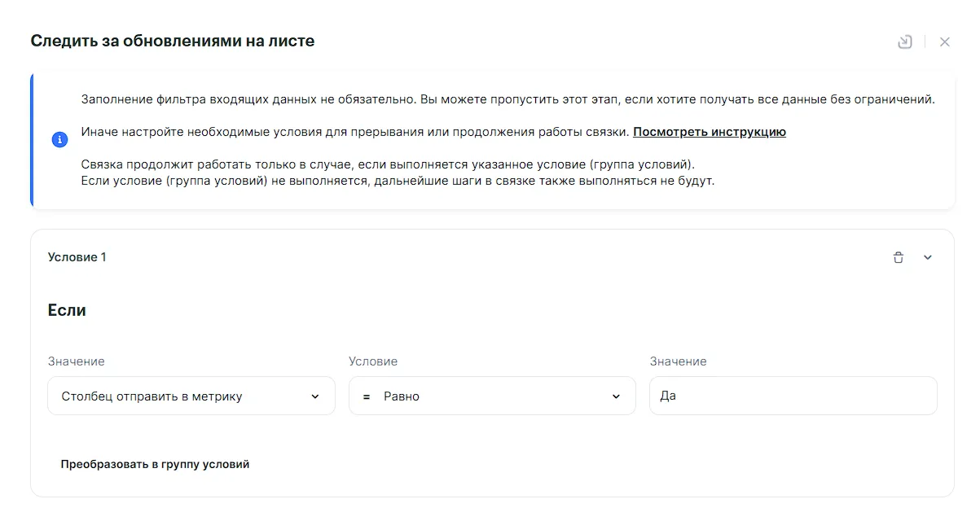Collapse the Условие 1 section chevron
The image size is (980, 521).
pyautogui.click(x=928, y=258)
